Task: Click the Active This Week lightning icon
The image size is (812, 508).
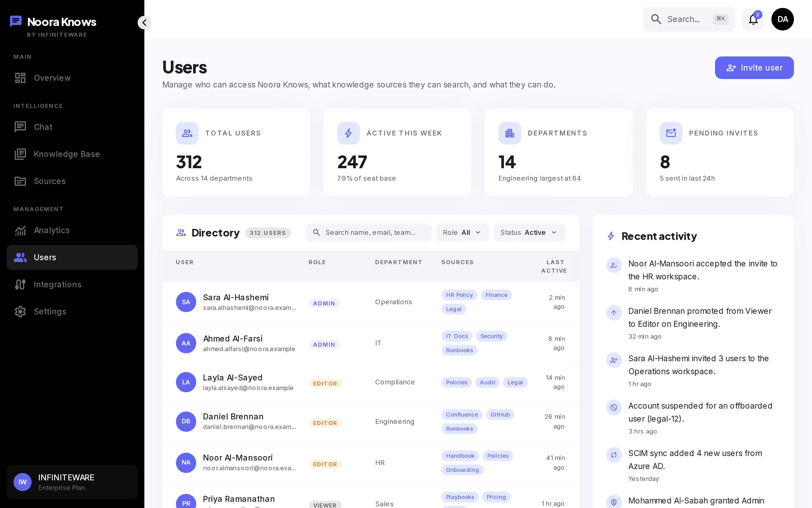Action: (348, 133)
